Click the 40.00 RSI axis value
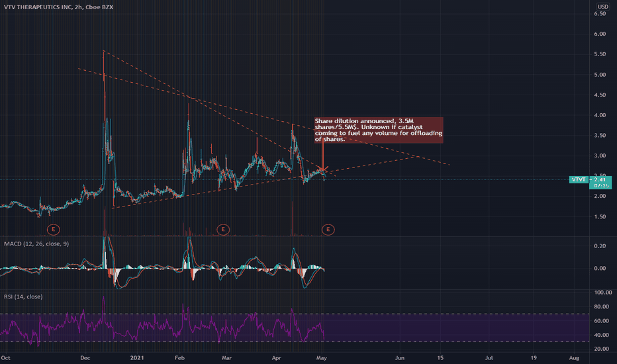The height and width of the screenshot is (364, 617). point(601,336)
